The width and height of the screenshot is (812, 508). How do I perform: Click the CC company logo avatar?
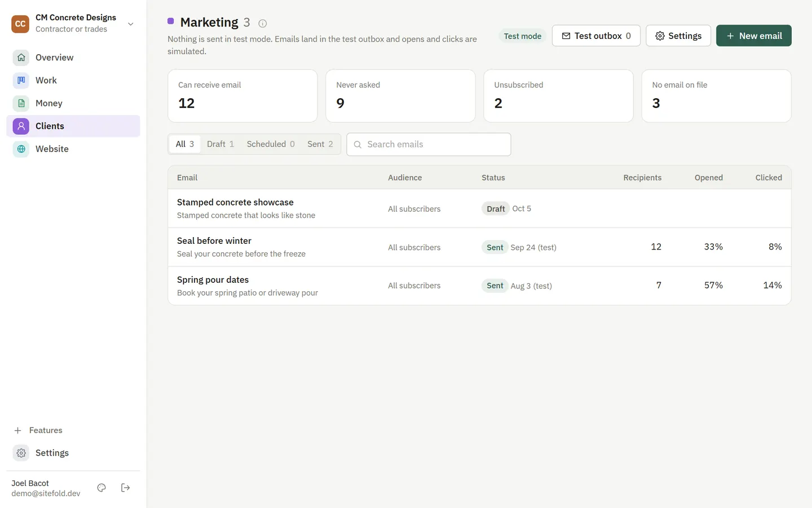coord(20,24)
